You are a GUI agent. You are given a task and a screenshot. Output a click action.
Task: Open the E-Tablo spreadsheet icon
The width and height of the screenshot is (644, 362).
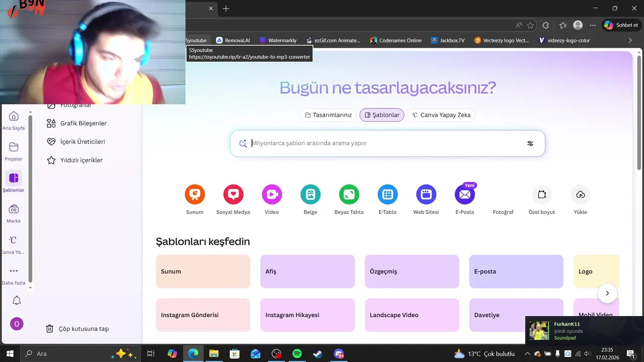pos(387,194)
